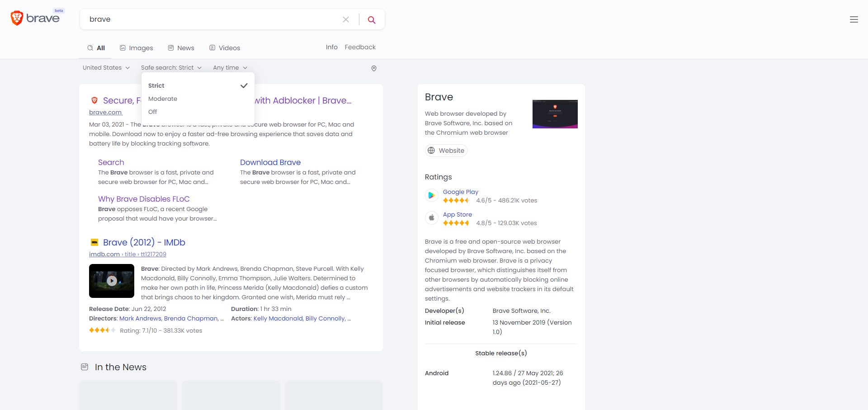Click the IMDb rating stars
This screenshot has height=410, width=868.
pyautogui.click(x=102, y=330)
